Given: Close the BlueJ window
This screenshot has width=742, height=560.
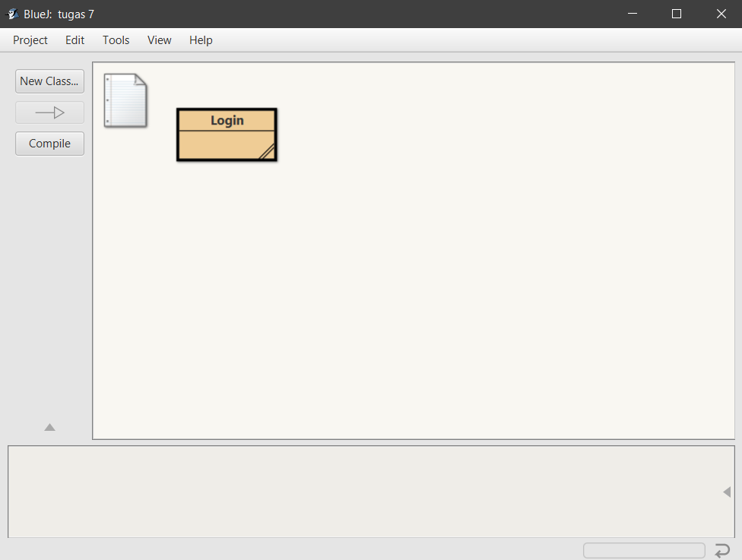Looking at the screenshot, I should [721, 14].
